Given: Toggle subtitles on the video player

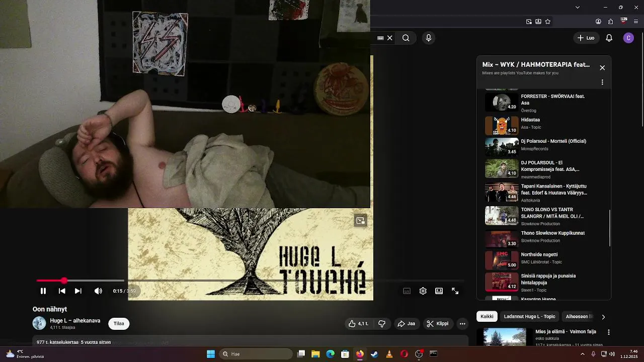Looking at the screenshot, I should click(407, 291).
